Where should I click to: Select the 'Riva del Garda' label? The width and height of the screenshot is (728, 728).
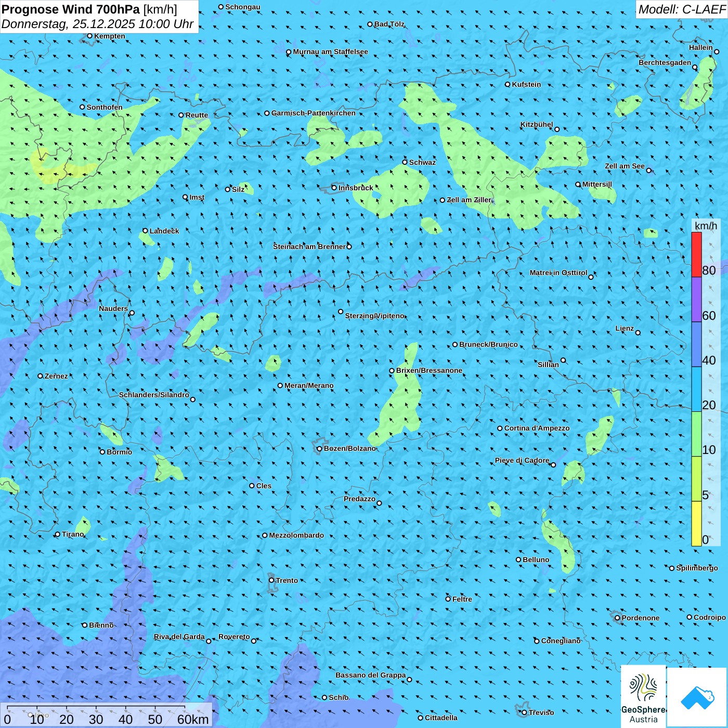pyautogui.click(x=179, y=636)
